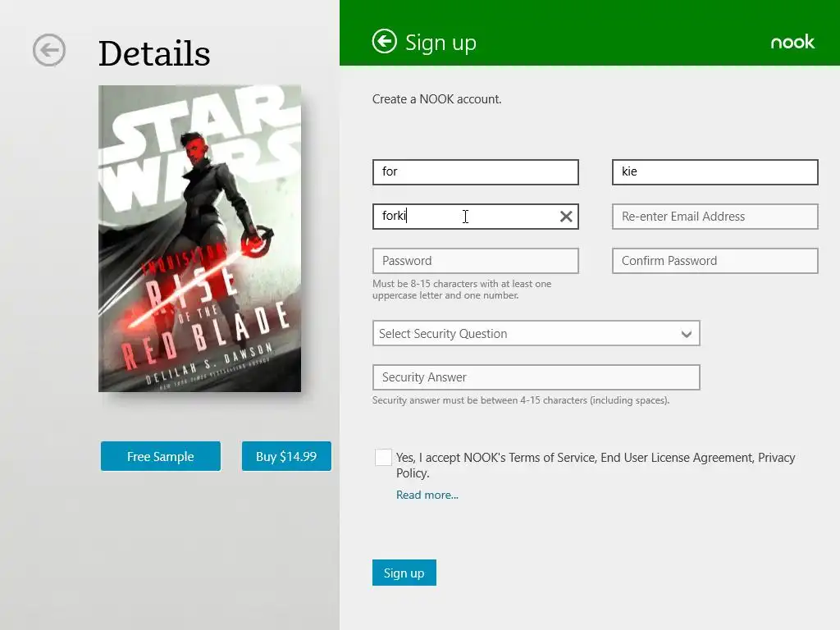840x630 pixels.
Task: Click the Star Wars book cover thumbnail
Action: tap(199, 239)
